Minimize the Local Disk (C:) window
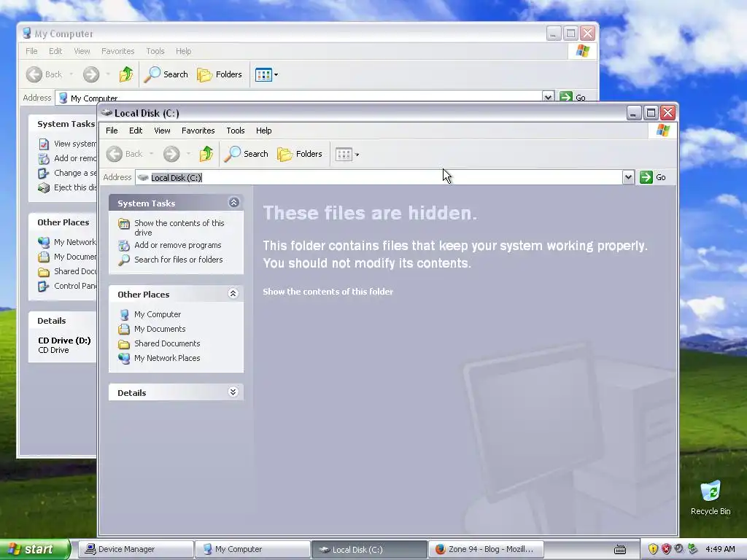Screen dimensions: 747x560 click(x=633, y=113)
